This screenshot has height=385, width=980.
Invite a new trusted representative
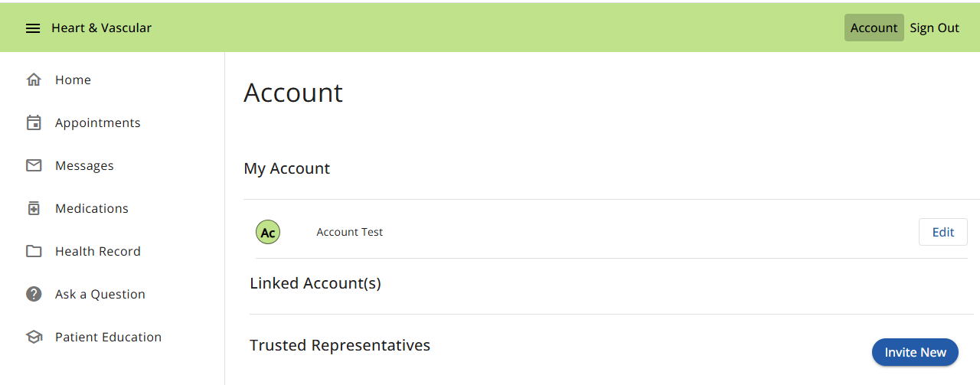click(916, 352)
